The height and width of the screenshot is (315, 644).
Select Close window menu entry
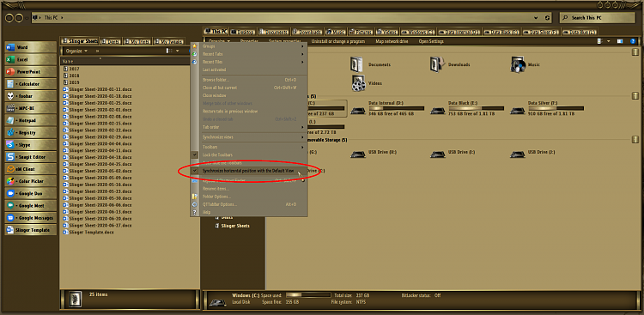click(x=249, y=95)
